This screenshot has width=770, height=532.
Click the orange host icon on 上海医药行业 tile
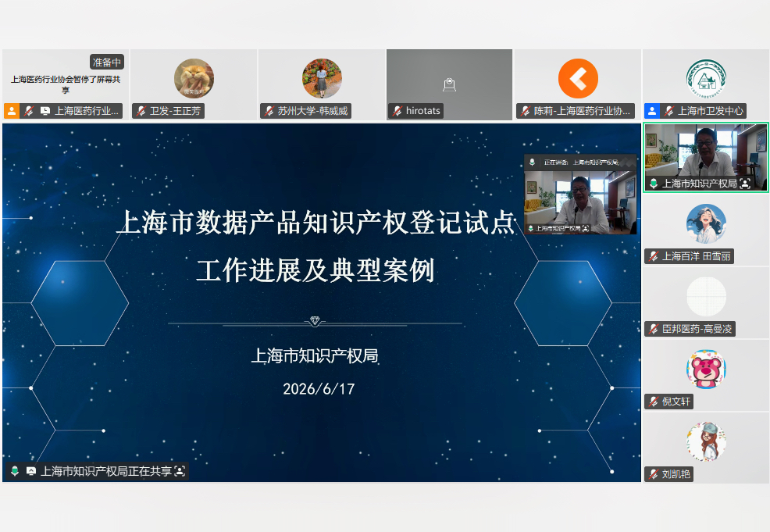pos(11,111)
